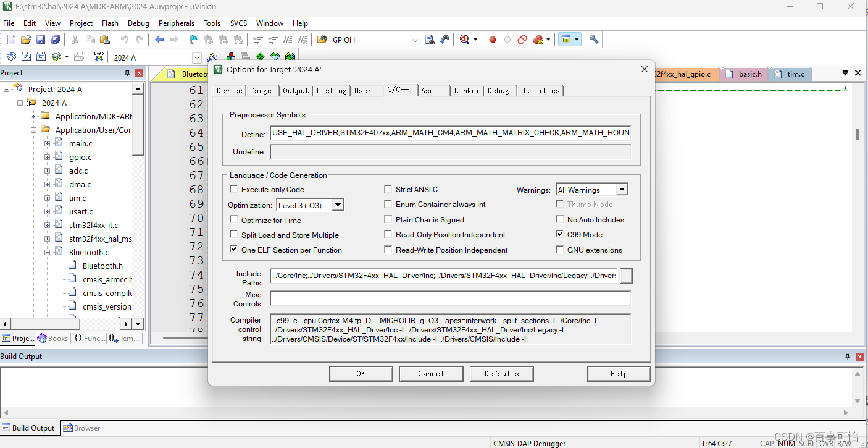Browse Include Paths with the ... button
Screen dimensions: 868x448
click(x=625, y=276)
